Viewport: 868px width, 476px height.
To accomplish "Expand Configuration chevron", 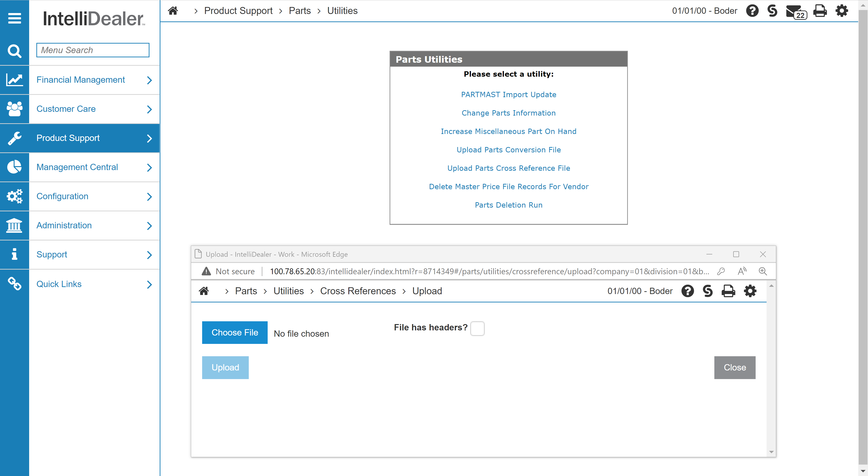I will (150, 197).
